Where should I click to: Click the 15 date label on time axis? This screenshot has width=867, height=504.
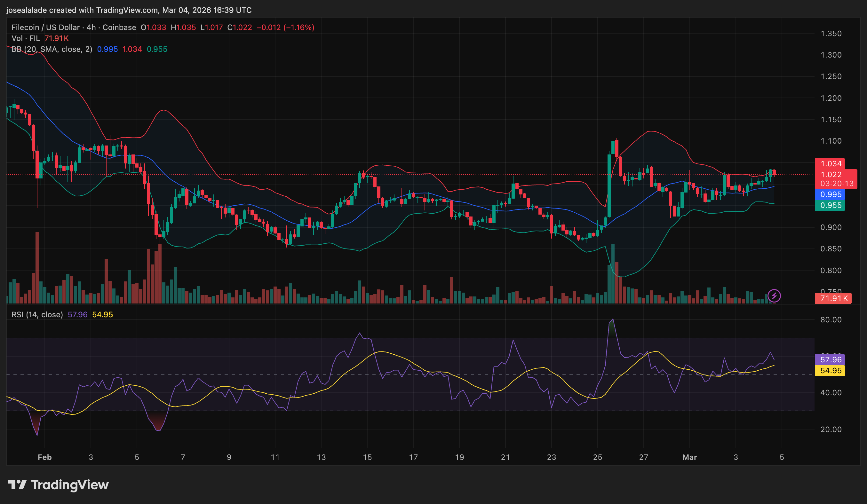coord(367,457)
